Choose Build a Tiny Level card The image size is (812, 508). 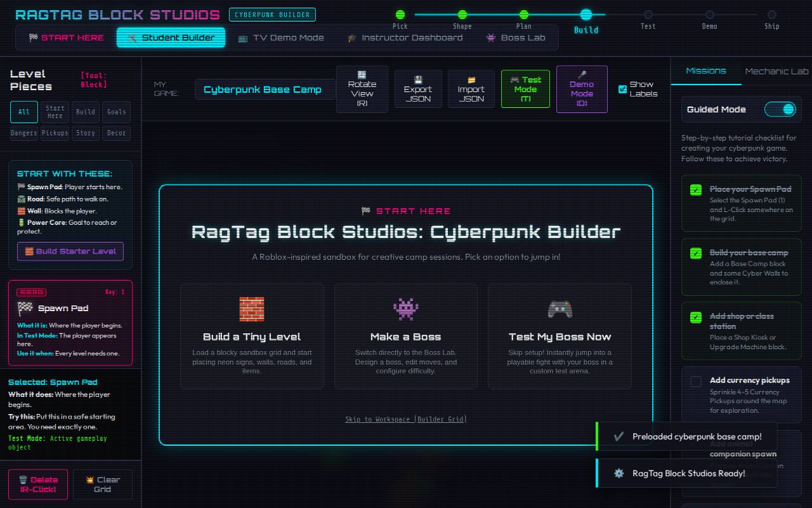tap(252, 336)
